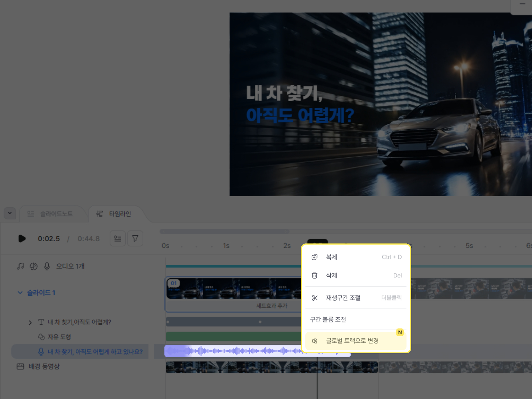The width and height of the screenshot is (532, 399).
Task: Choose 삭제 in the context menu
Action: point(356,276)
